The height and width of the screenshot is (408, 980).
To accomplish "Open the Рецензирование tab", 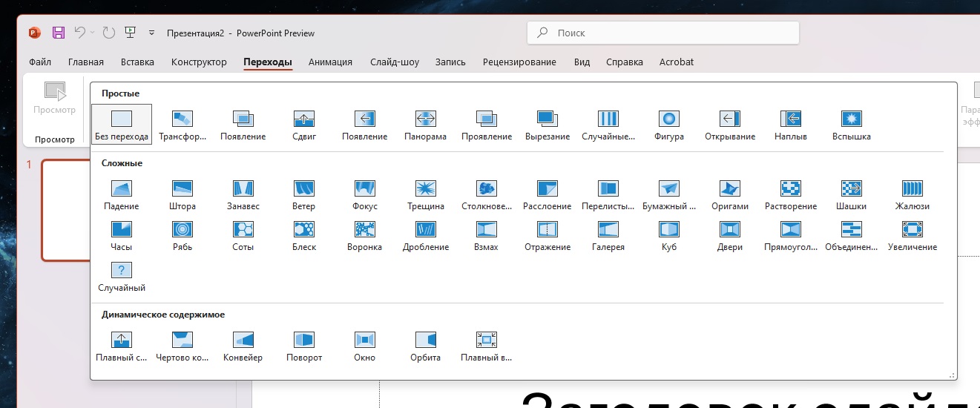I will point(519,62).
